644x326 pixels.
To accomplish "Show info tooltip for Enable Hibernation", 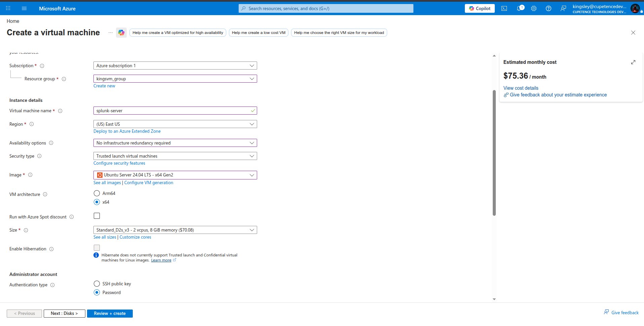I will [51, 249].
